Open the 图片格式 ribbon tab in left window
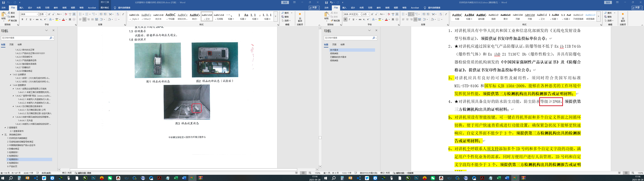 [x=105, y=8]
